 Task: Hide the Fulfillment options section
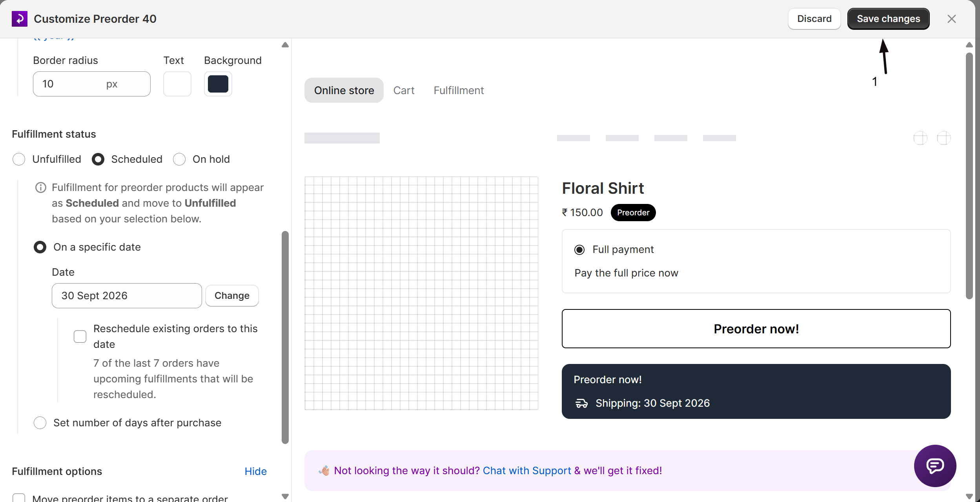point(255,471)
